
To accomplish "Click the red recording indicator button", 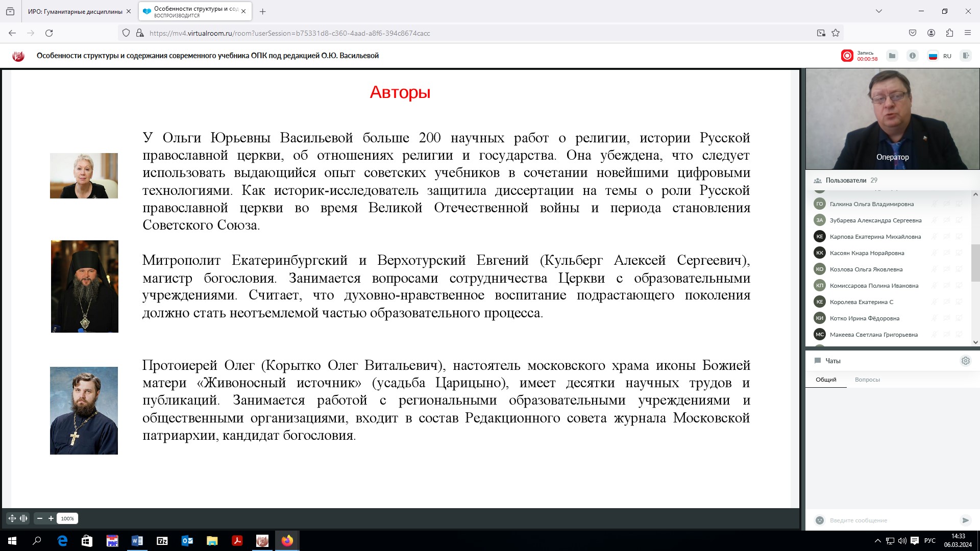I will [x=847, y=56].
